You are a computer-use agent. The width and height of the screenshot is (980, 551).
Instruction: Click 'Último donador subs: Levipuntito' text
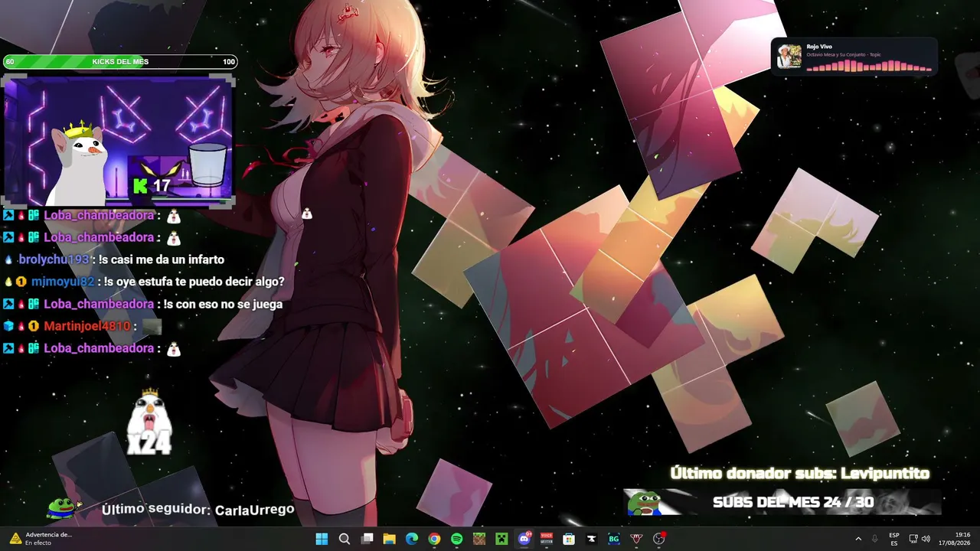pyautogui.click(x=800, y=474)
